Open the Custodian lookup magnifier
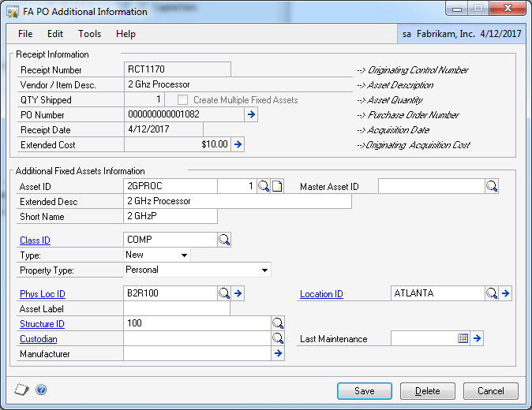 [x=278, y=338]
